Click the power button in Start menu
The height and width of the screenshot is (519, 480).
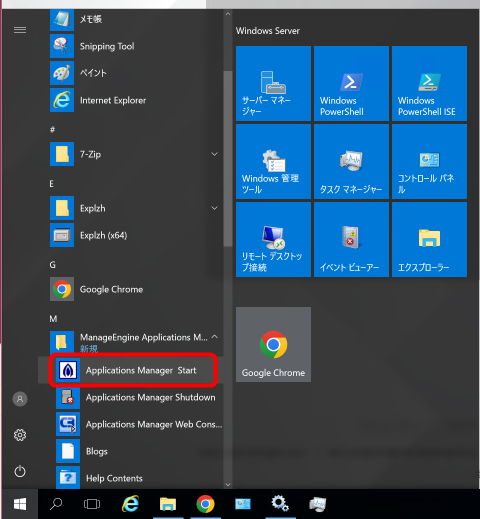point(20,471)
